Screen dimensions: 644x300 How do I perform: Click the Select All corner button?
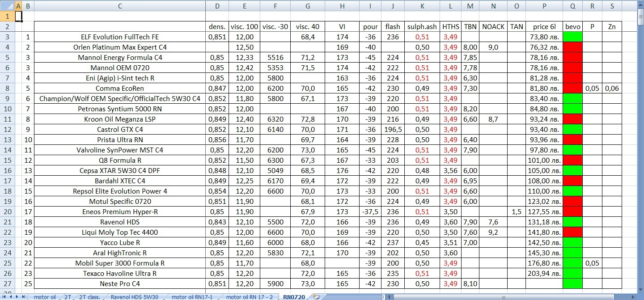click(x=7, y=6)
